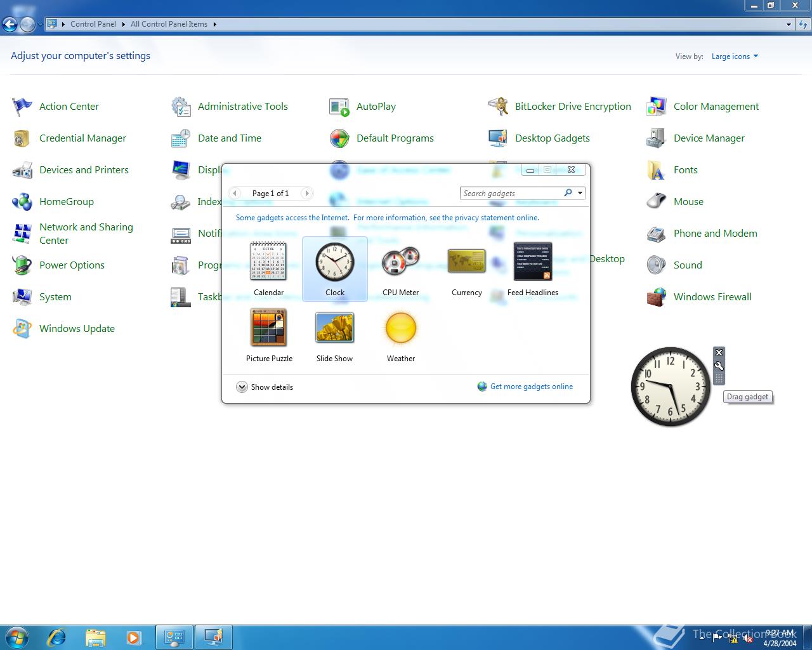
Task: Open BitLocker Drive Encryption keys icon
Action: click(498, 107)
